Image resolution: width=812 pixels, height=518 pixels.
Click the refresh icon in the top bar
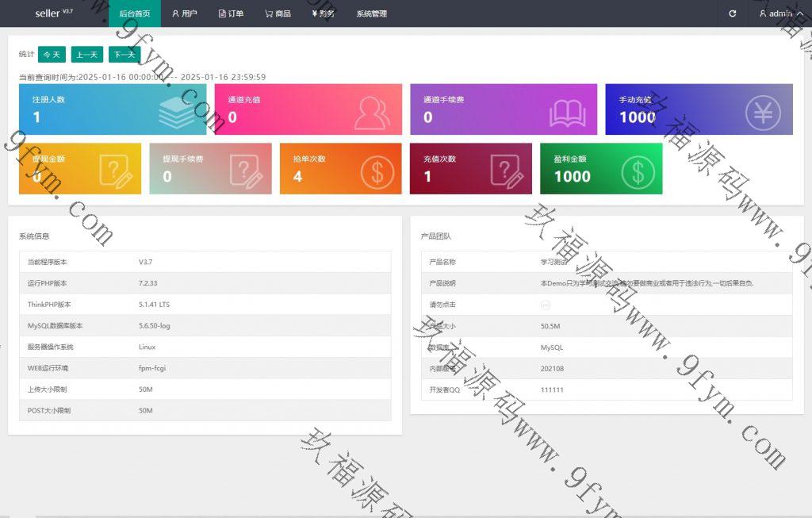[x=732, y=13]
